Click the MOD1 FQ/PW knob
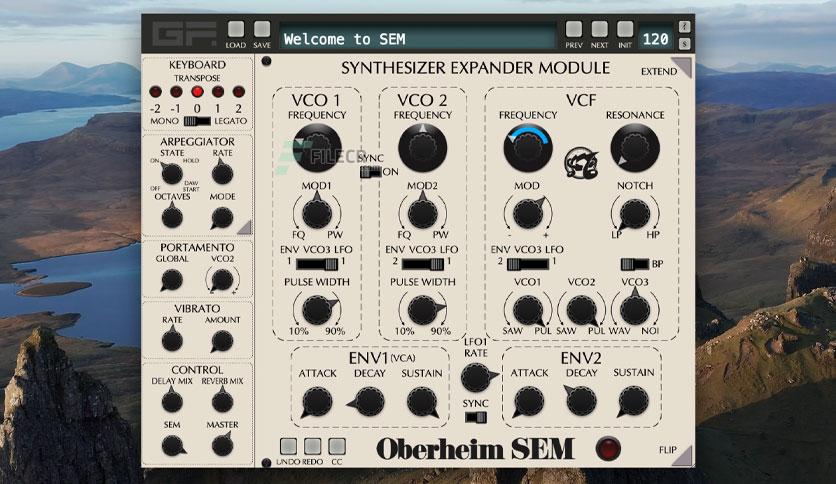 click(x=317, y=213)
